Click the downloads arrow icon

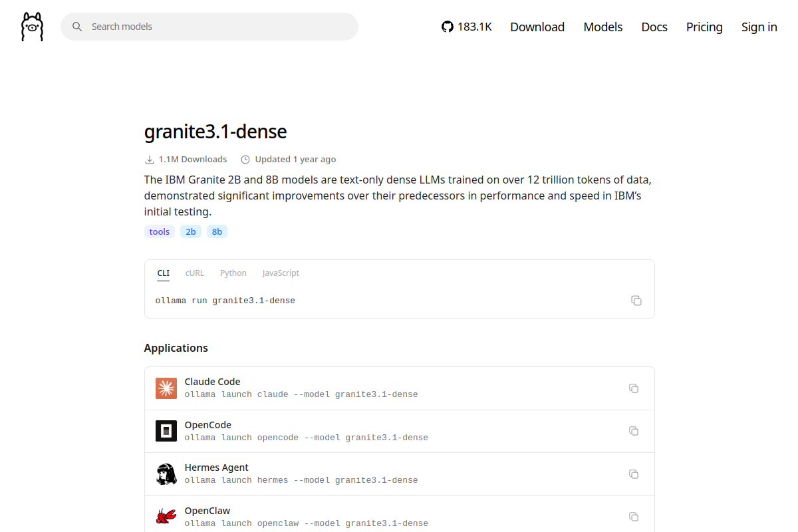(149, 160)
